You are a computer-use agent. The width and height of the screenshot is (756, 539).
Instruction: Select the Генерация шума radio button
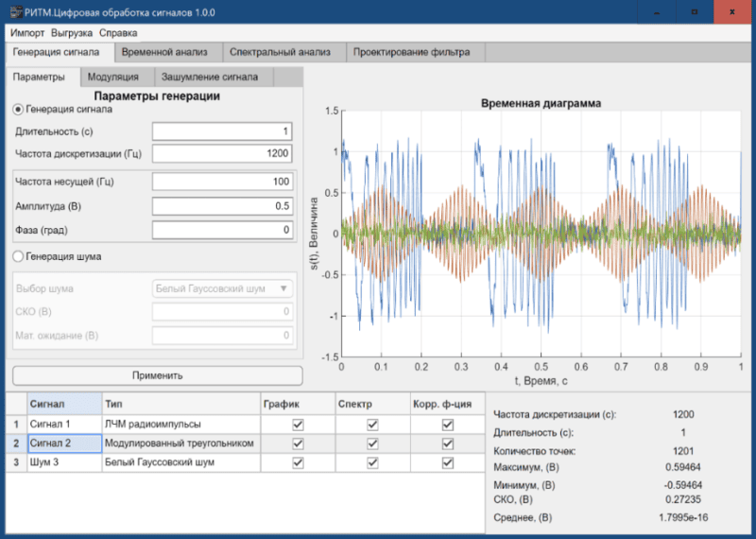coord(19,255)
